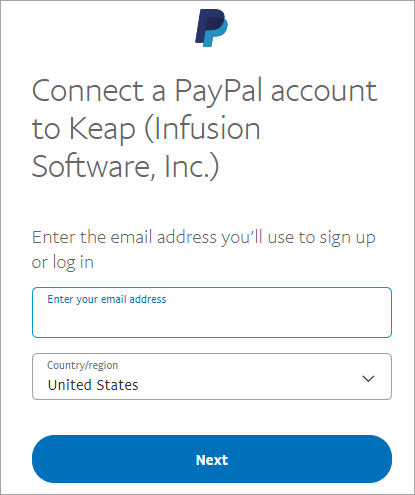415x495 pixels.
Task: Click 'sign up' in the instruction text
Action: [x=347, y=238]
